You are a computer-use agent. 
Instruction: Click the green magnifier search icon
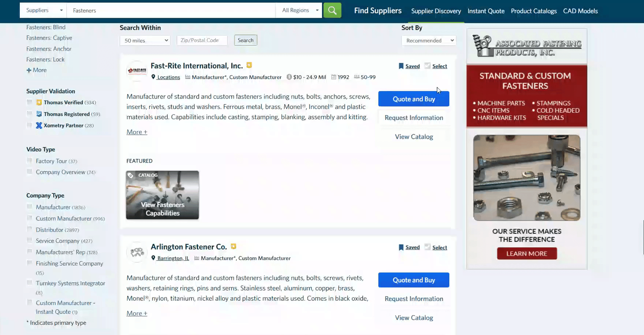[332, 10]
